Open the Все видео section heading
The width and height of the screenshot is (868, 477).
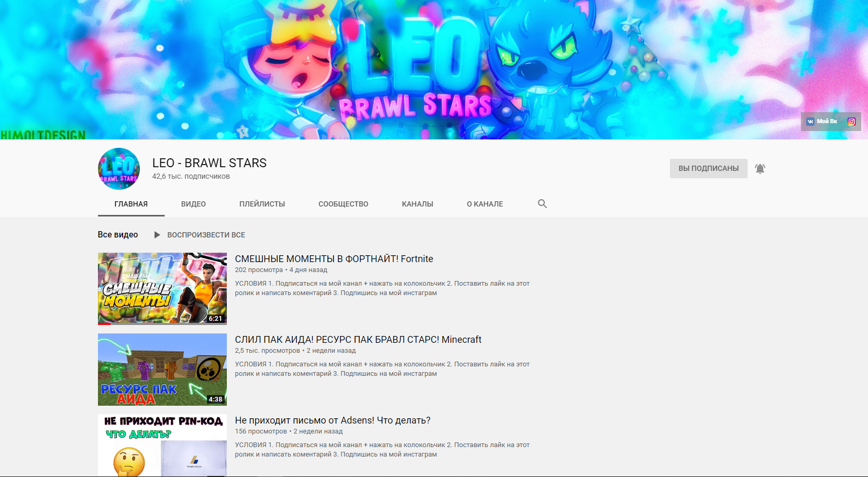tap(118, 235)
